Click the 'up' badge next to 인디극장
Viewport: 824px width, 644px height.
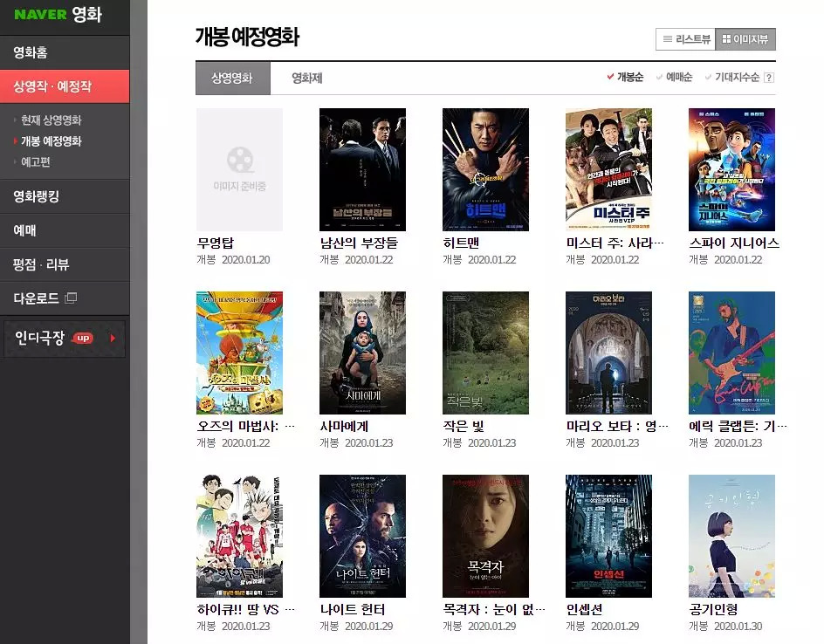[83, 338]
